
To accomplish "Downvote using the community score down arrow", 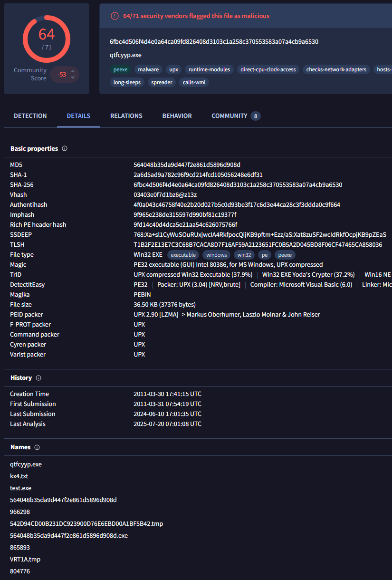I will pyautogui.click(x=73, y=77).
